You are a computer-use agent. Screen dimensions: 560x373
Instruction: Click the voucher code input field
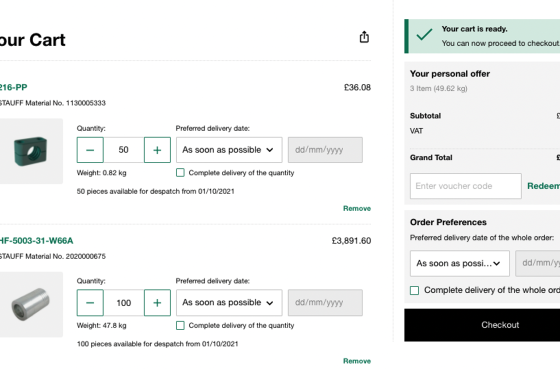coord(466,186)
